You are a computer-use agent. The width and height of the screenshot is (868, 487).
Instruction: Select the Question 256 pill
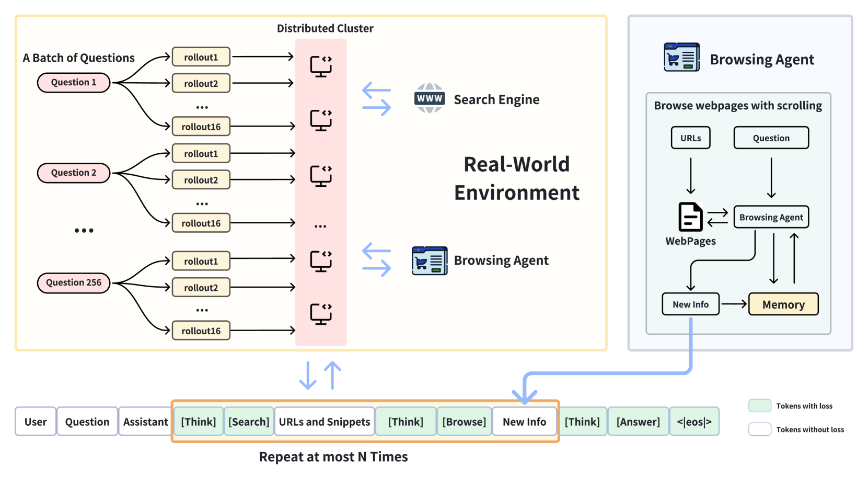point(74,282)
